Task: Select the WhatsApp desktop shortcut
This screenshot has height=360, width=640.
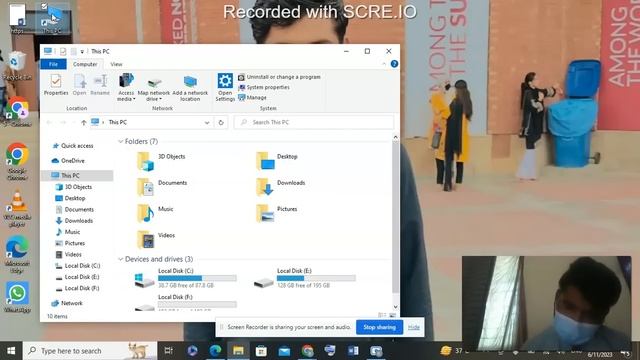Action: pyautogui.click(x=17, y=297)
